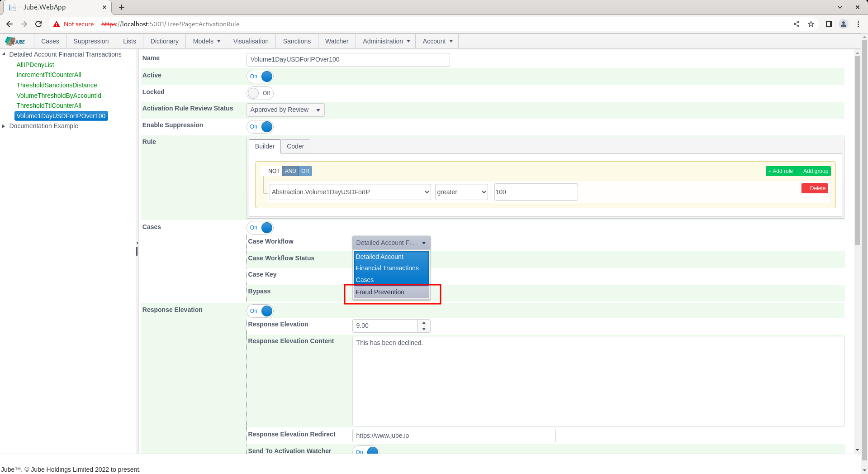Open the Account menu
868x474 pixels.
click(x=437, y=41)
